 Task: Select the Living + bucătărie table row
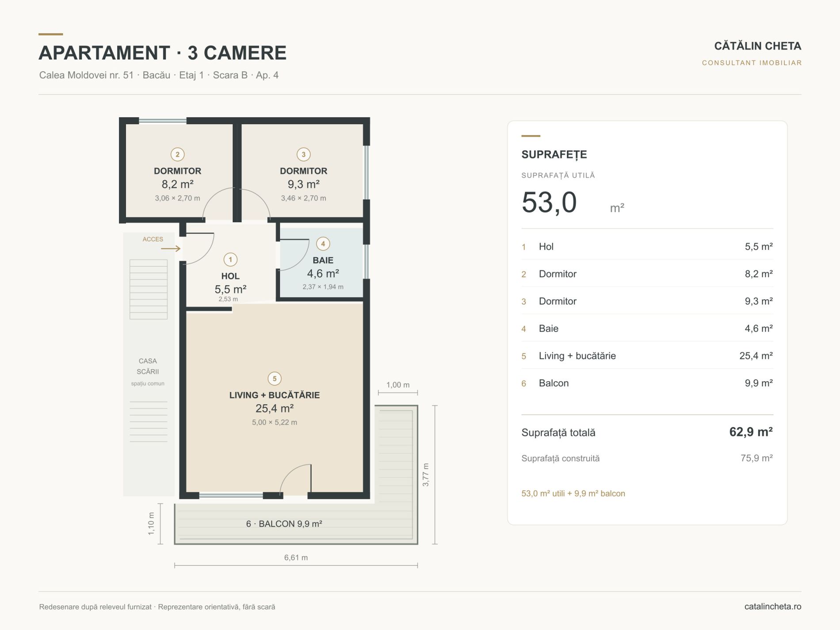pos(647,356)
